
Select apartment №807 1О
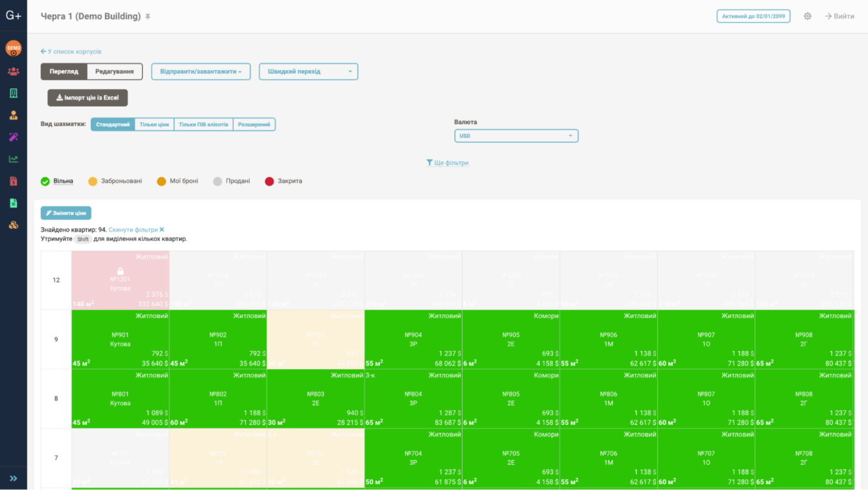[x=706, y=398]
